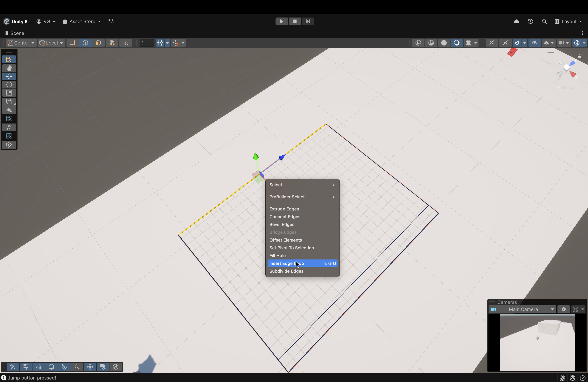
Task: Click the auto-generate lighting status icon
Action: coord(573,378)
